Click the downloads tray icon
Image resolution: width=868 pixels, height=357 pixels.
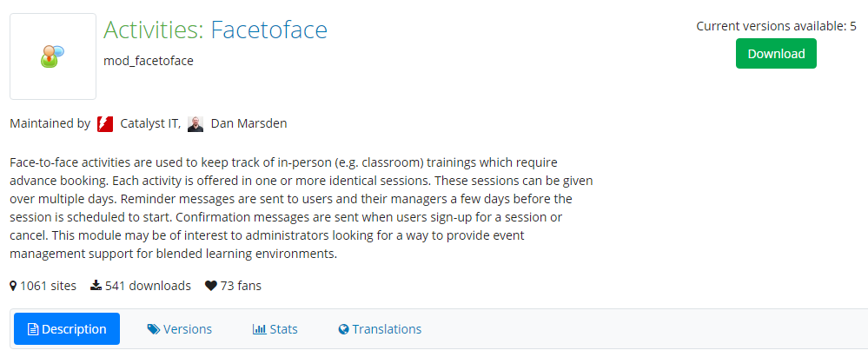pyautogui.click(x=96, y=286)
